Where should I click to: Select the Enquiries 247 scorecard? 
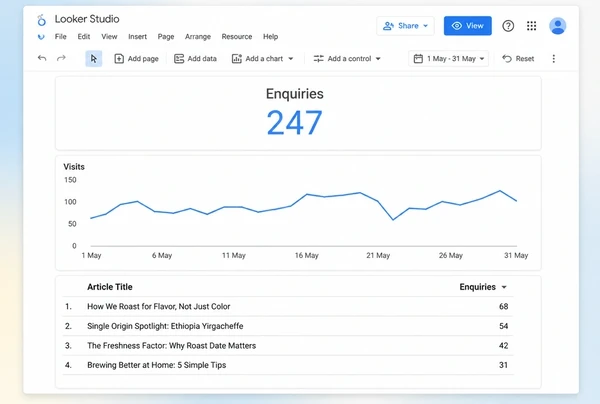point(298,113)
